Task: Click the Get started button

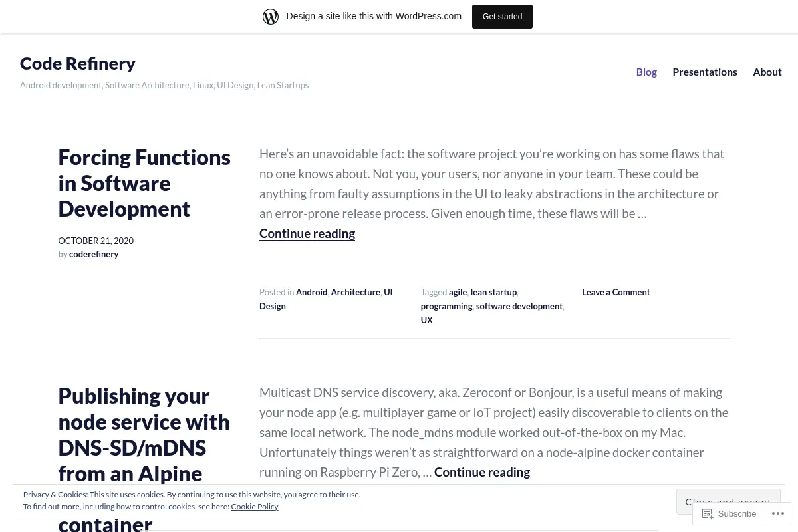Action: coord(502,17)
